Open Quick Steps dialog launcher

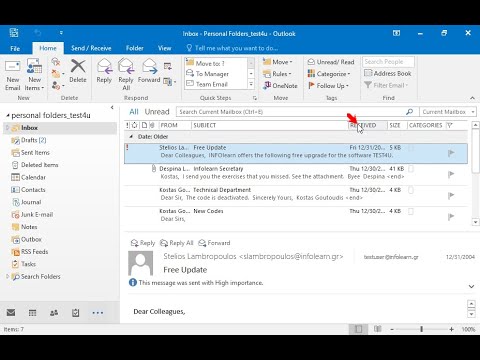[255, 98]
